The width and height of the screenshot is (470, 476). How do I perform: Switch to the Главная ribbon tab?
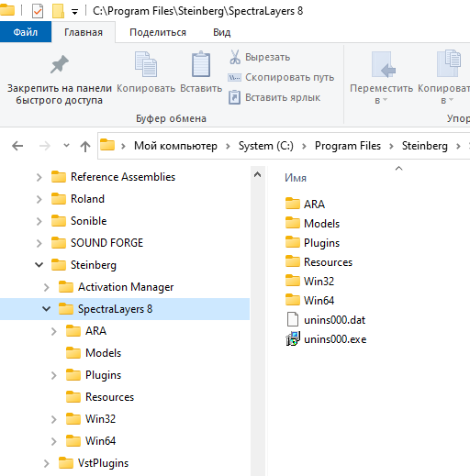pos(84,32)
